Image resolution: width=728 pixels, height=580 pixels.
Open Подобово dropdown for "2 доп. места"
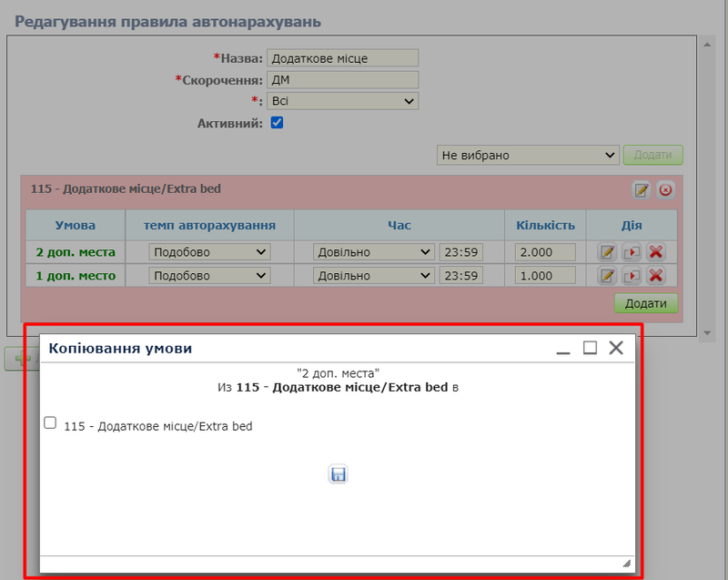tap(209, 252)
